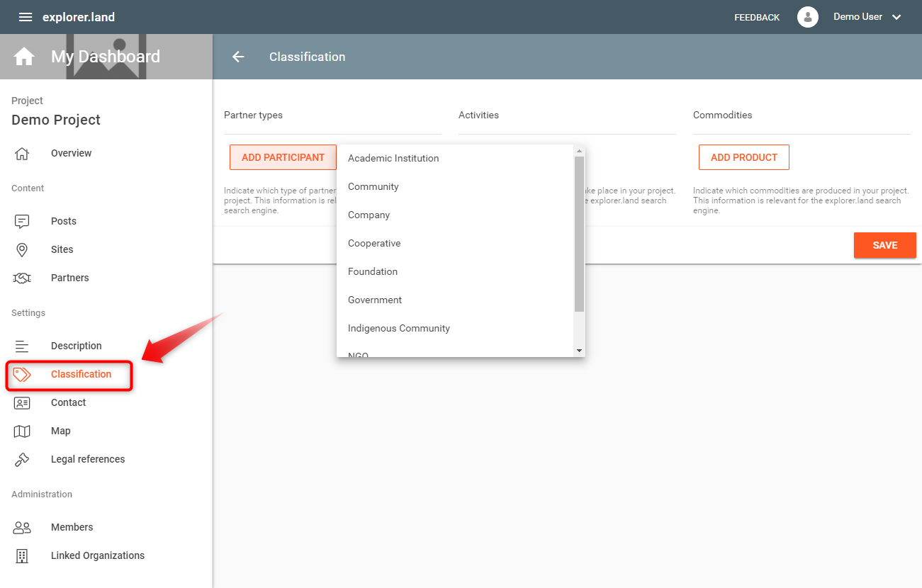This screenshot has width=922, height=588.
Task: Click the Linked Organizations building icon
Action: (22, 555)
